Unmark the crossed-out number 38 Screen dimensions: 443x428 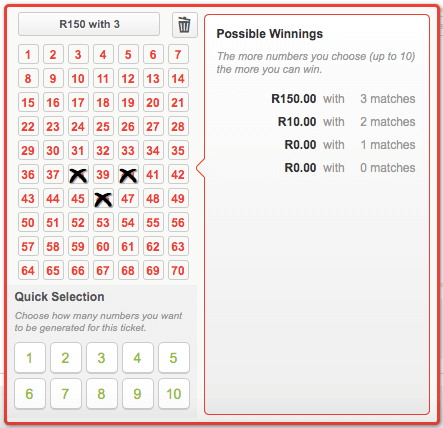pos(78,174)
